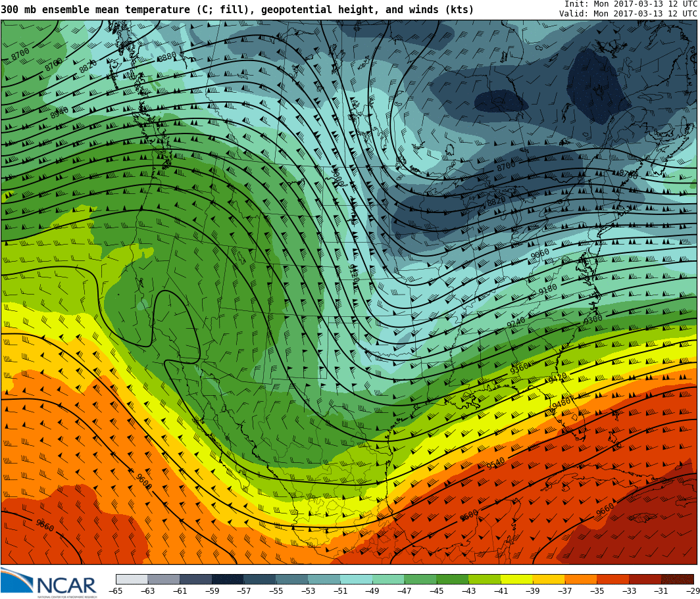Click the 9540 height contour label
Screen dimensions: 700x599
point(495,464)
